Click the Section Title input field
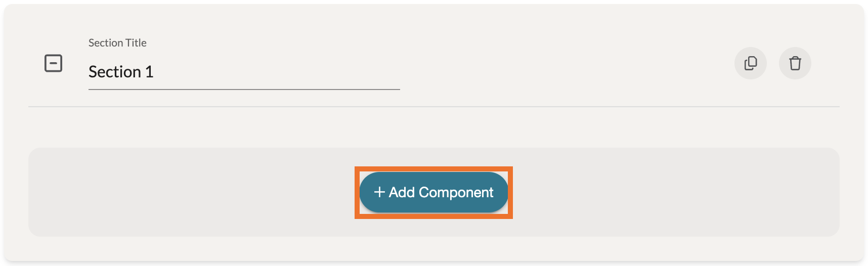868x266 pixels. pos(244,72)
